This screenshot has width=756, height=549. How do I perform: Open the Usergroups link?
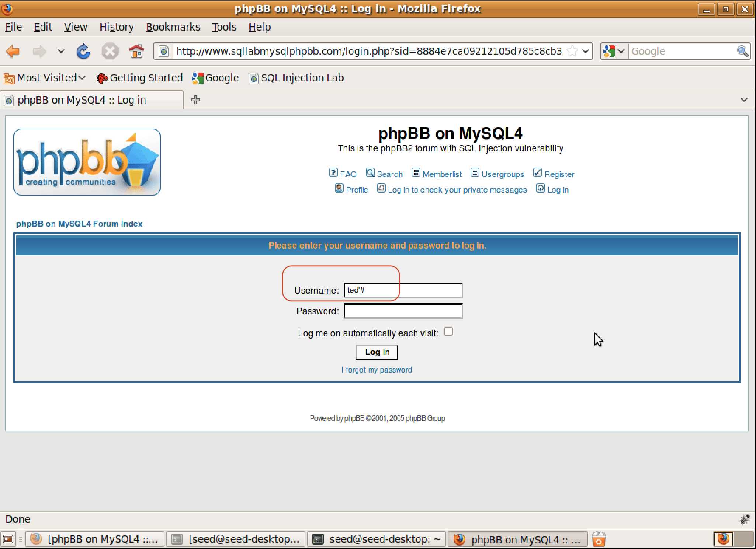[x=503, y=174]
